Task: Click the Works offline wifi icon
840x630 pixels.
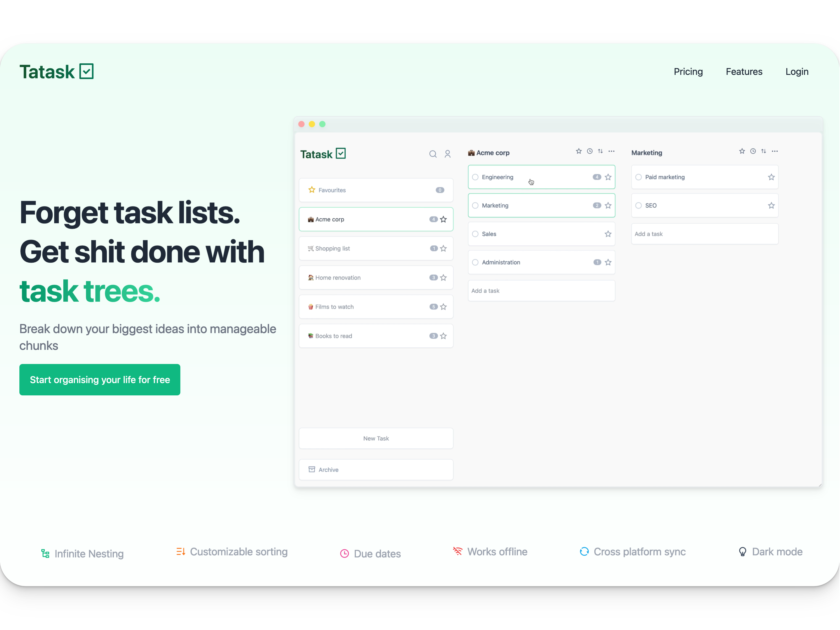Action: (457, 551)
